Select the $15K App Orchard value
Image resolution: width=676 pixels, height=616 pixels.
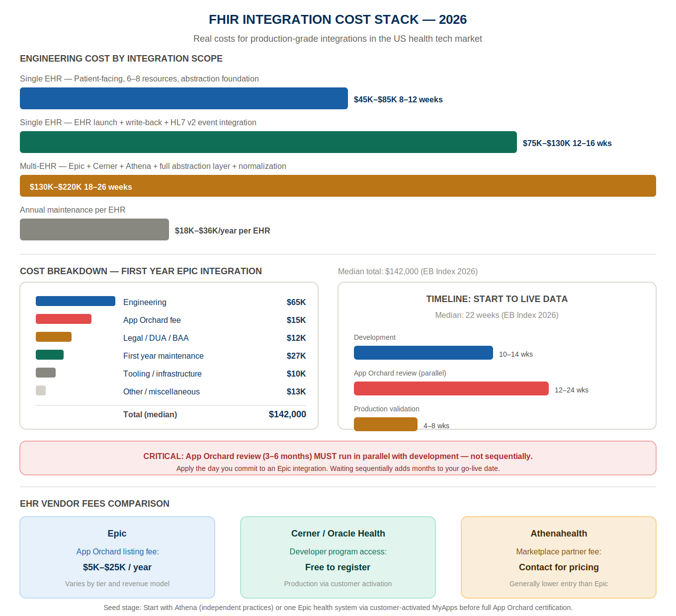[296, 320]
